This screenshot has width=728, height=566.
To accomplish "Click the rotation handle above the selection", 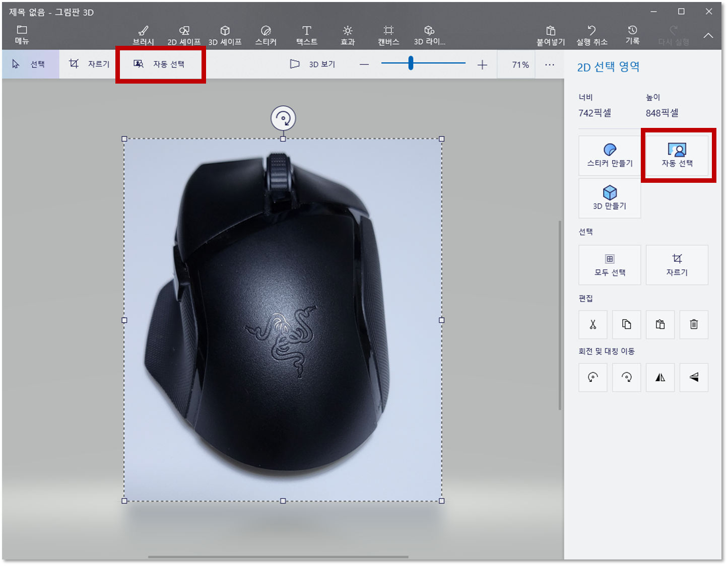I will click(x=283, y=119).
